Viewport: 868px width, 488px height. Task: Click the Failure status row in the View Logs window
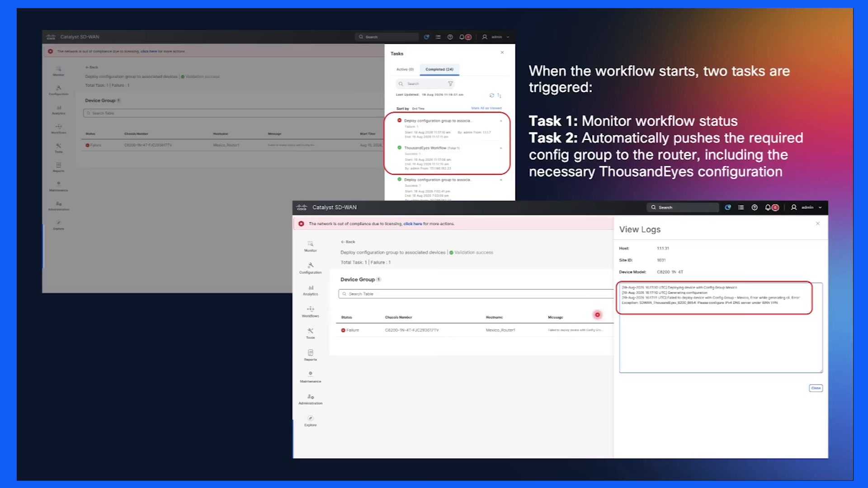(x=475, y=330)
